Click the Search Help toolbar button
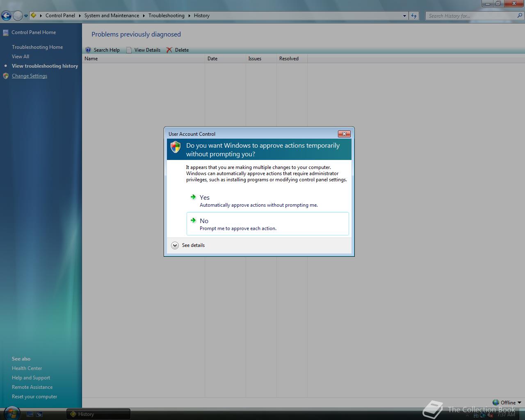This screenshot has height=420, width=525. click(x=103, y=50)
